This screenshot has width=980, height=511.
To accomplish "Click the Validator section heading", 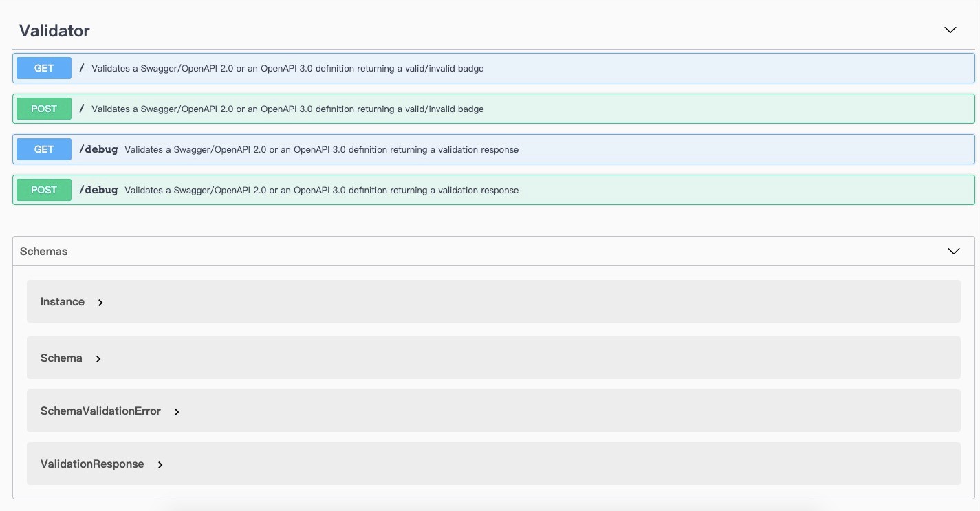I will point(54,31).
